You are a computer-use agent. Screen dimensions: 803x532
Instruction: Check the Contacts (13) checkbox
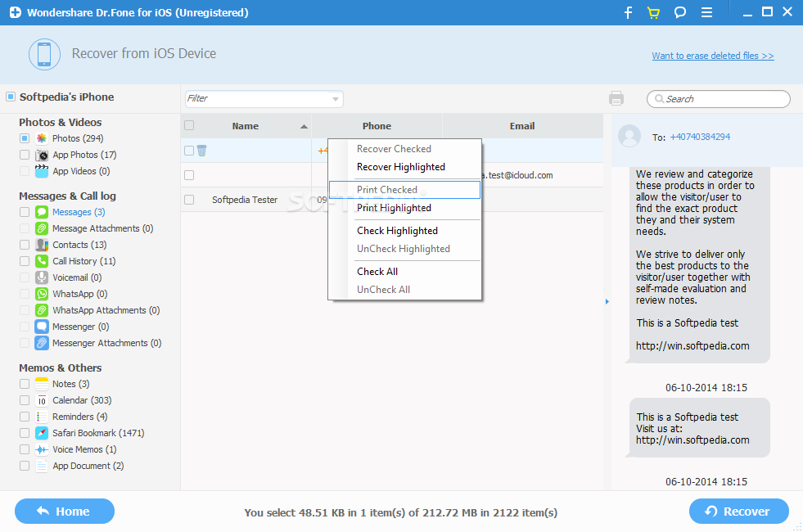point(25,245)
